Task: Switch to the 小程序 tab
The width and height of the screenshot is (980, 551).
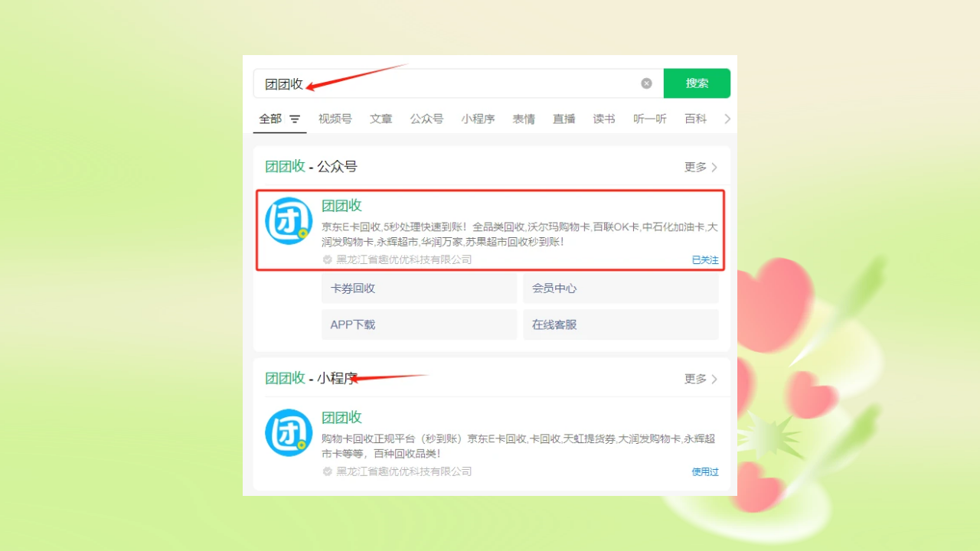Action: [478, 119]
